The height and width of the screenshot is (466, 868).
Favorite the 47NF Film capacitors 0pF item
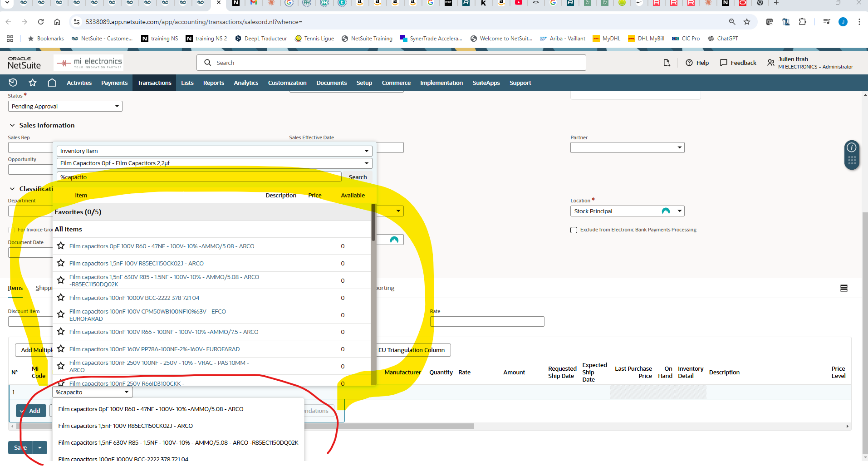(61, 246)
